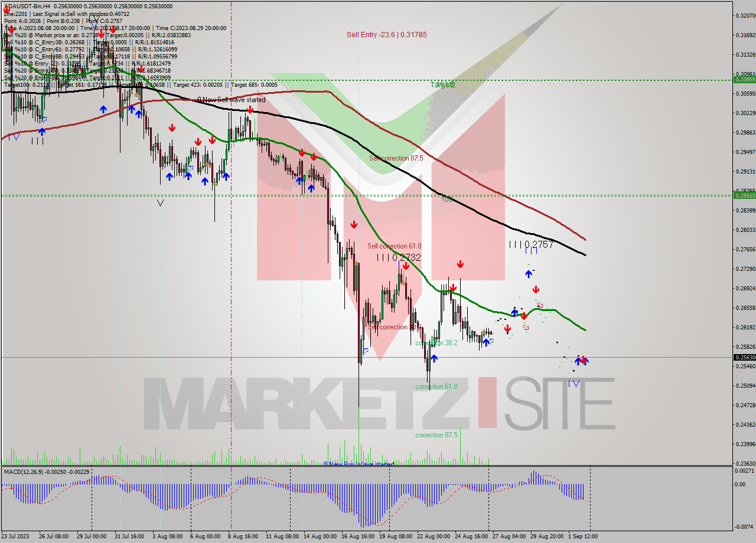Click the blue buy arrow below 0.2757 label
This screenshot has width=756, height=543.
tap(529, 273)
